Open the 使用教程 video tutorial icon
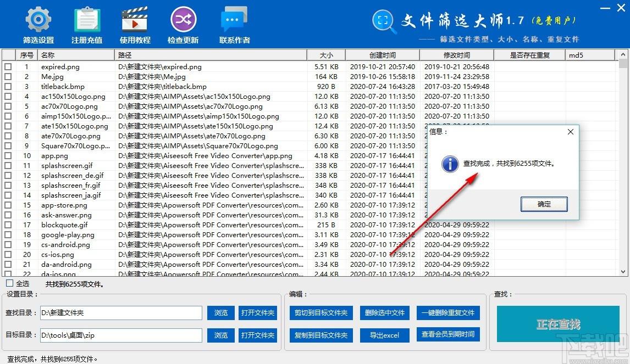Image resolution: width=630 pixels, height=364 pixels. pyautogui.click(x=135, y=19)
